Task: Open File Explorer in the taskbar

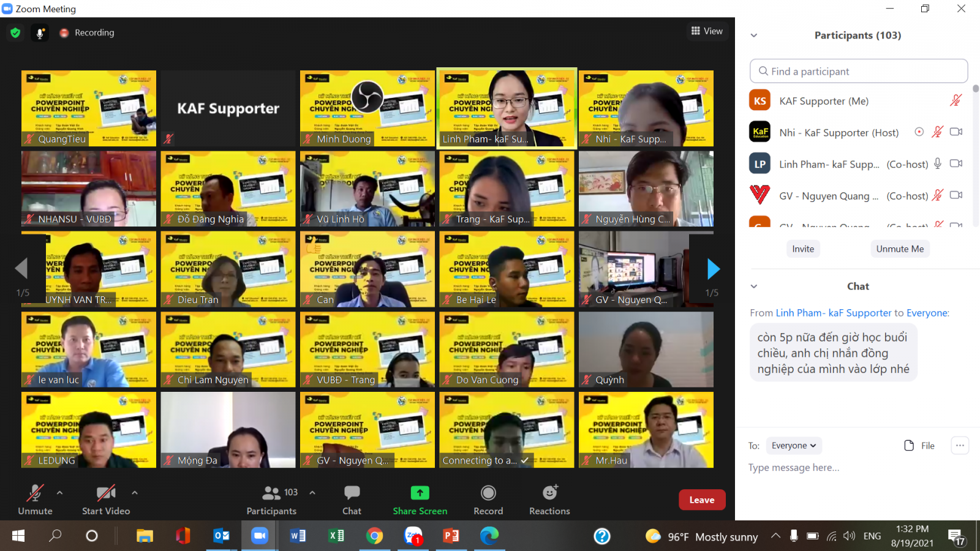Action: coord(145,536)
